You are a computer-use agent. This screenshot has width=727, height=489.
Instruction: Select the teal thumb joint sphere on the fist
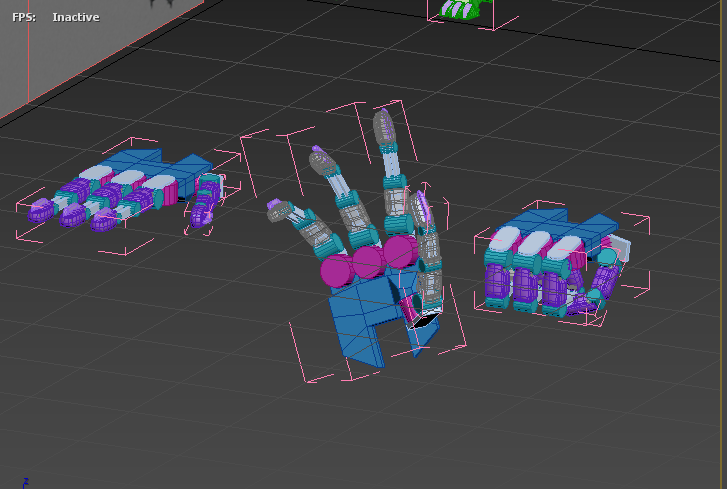(607, 257)
